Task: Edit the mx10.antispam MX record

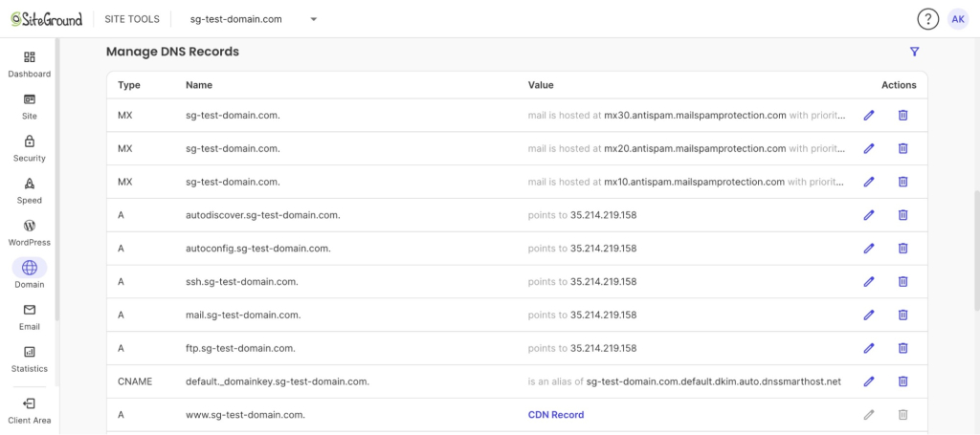Action: pyautogui.click(x=869, y=182)
